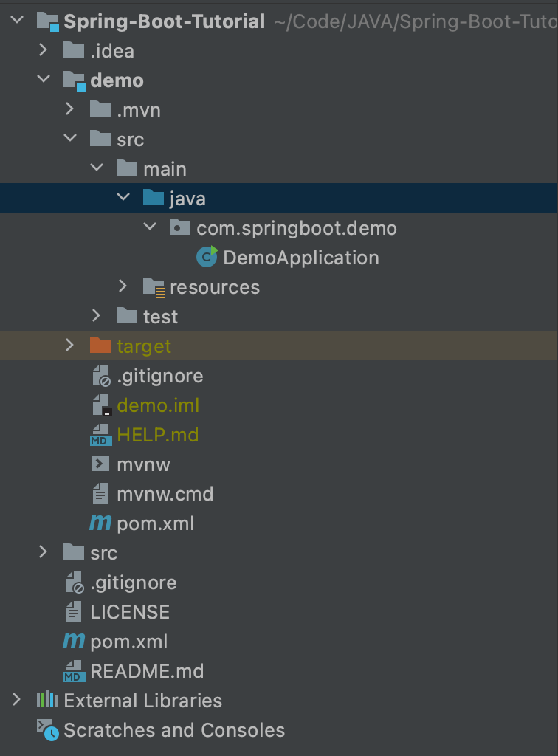Collapse the java source folder chevron
This screenshot has height=756, width=558.
123,196
